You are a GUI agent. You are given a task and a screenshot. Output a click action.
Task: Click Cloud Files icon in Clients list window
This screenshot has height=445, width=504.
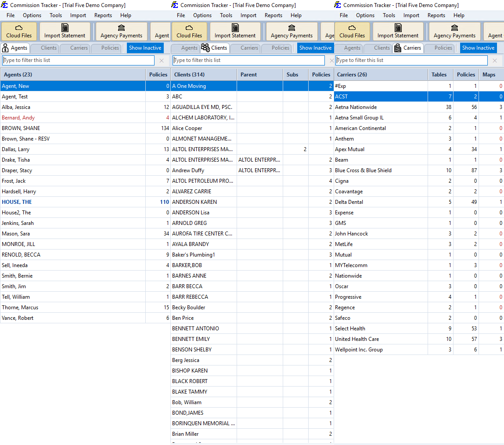tap(189, 31)
